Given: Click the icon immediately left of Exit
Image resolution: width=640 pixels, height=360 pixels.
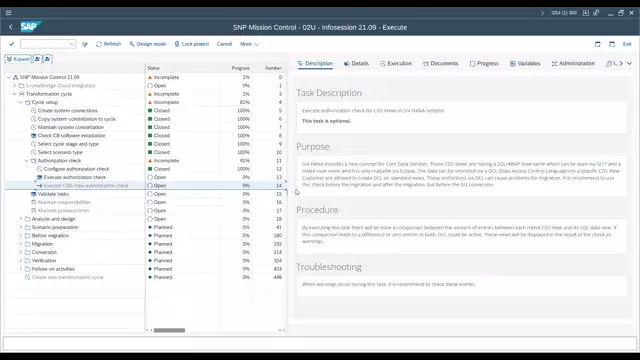Looking at the screenshot, I should pyautogui.click(x=612, y=44).
